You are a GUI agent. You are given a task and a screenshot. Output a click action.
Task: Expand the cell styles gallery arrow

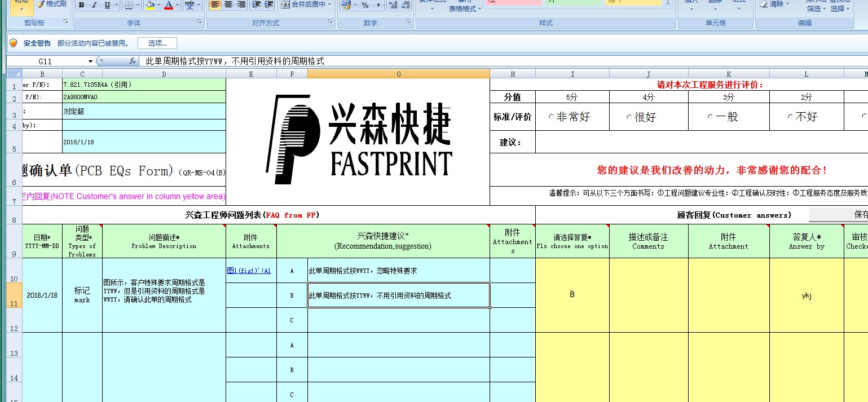[668, 3]
